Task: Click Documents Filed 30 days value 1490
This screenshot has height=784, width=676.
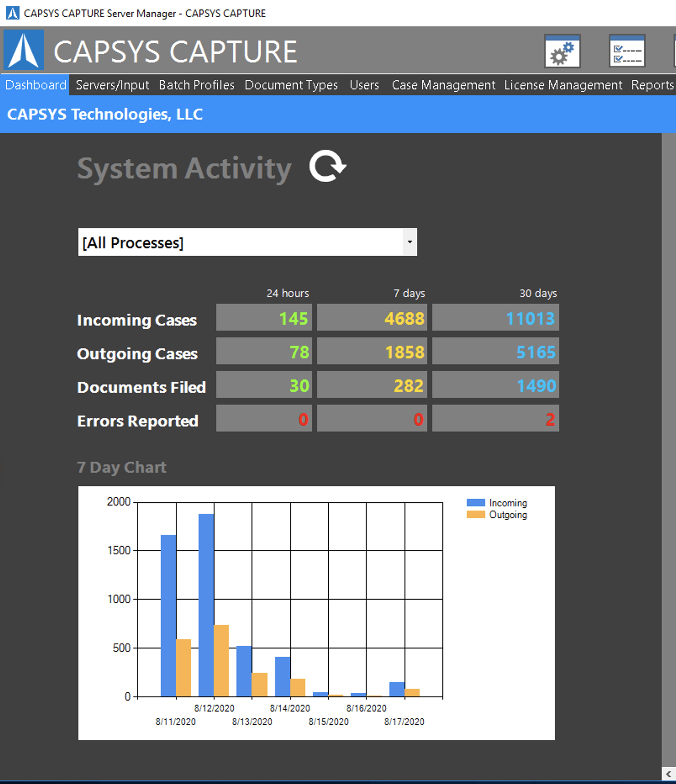Action: click(x=495, y=385)
